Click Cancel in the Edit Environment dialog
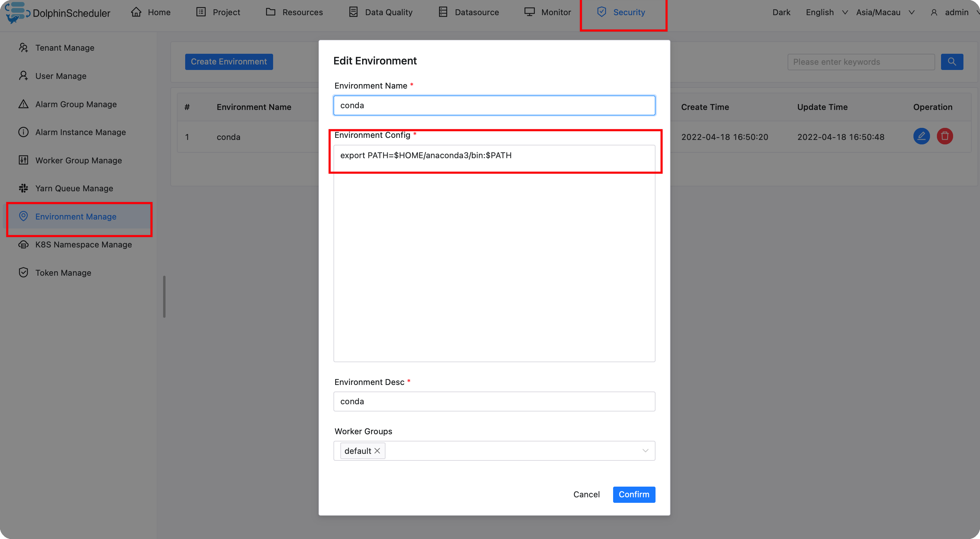 [586, 495]
